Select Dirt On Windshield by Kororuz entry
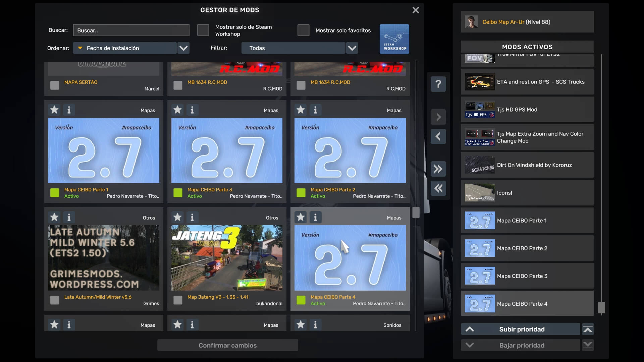This screenshot has width=644, height=362. coord(527,165)
